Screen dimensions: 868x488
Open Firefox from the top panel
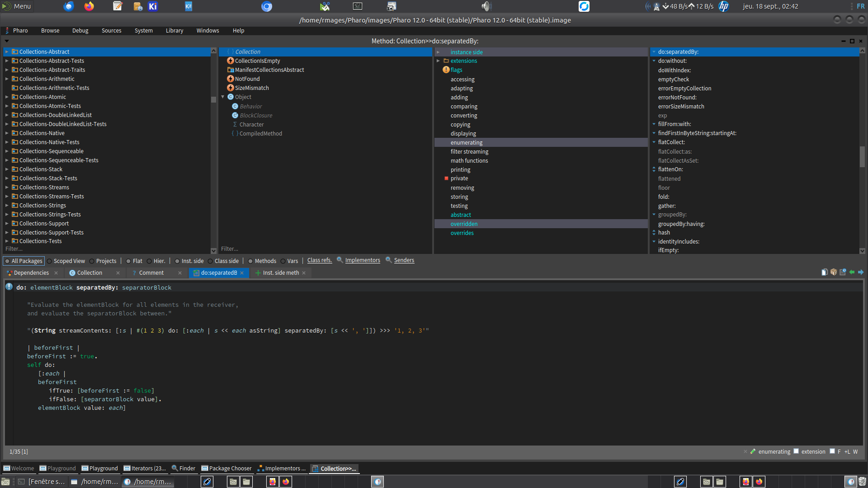89,6
